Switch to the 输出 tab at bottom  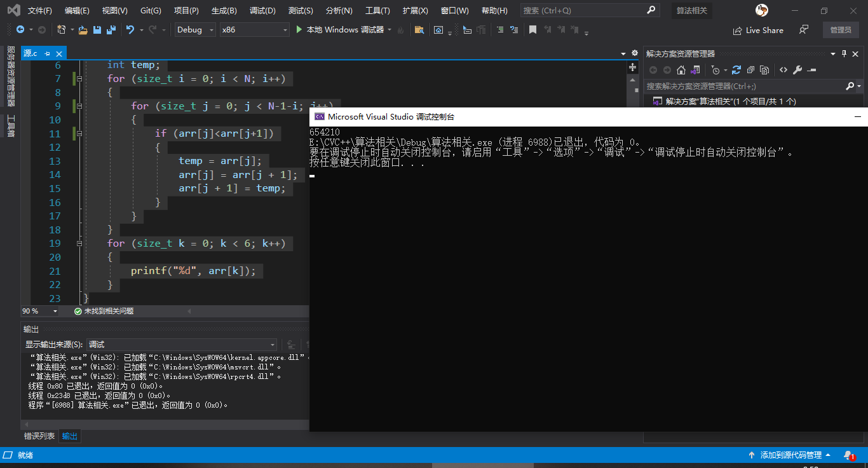point(70,436)
